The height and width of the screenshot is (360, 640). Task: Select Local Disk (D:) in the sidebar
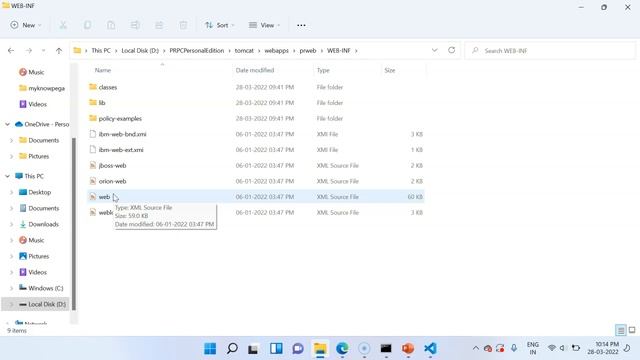pos(36,304)
